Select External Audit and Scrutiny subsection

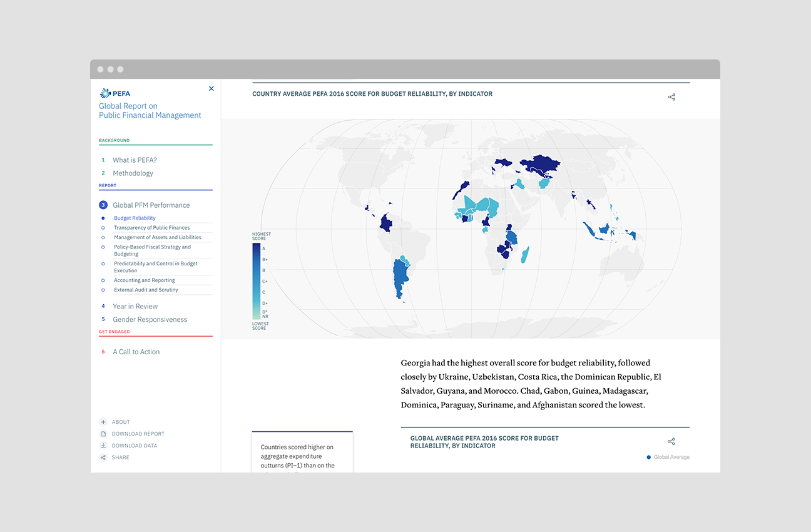(x=146, y=290)
